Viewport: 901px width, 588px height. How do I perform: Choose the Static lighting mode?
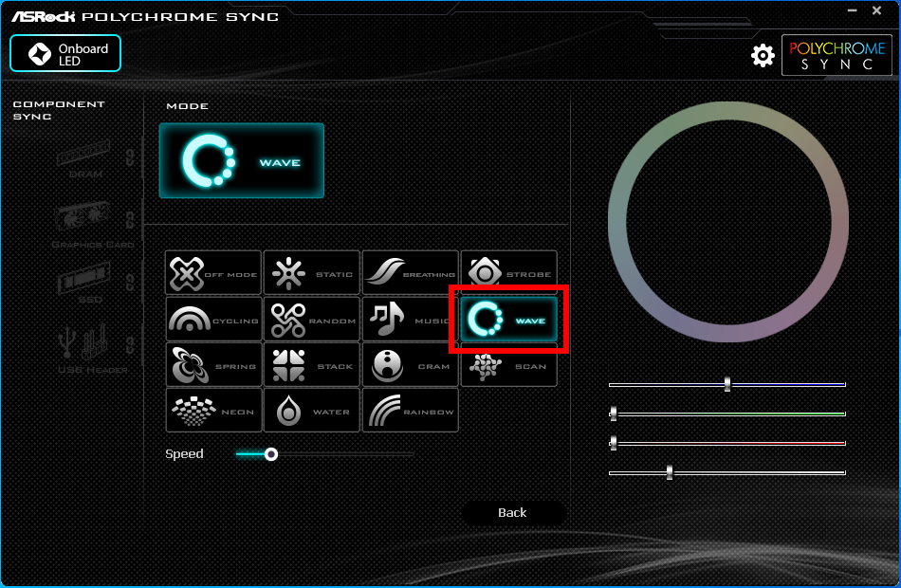pyautogui.click(x=311, y=273)
